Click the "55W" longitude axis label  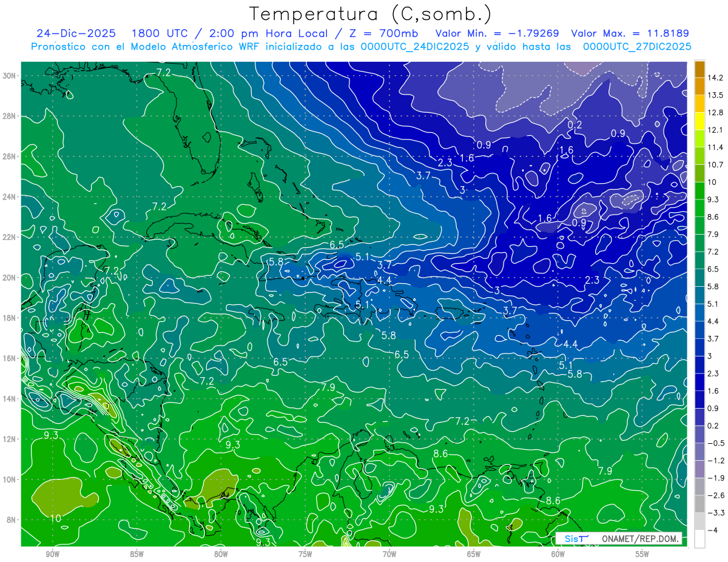point(642,554)
